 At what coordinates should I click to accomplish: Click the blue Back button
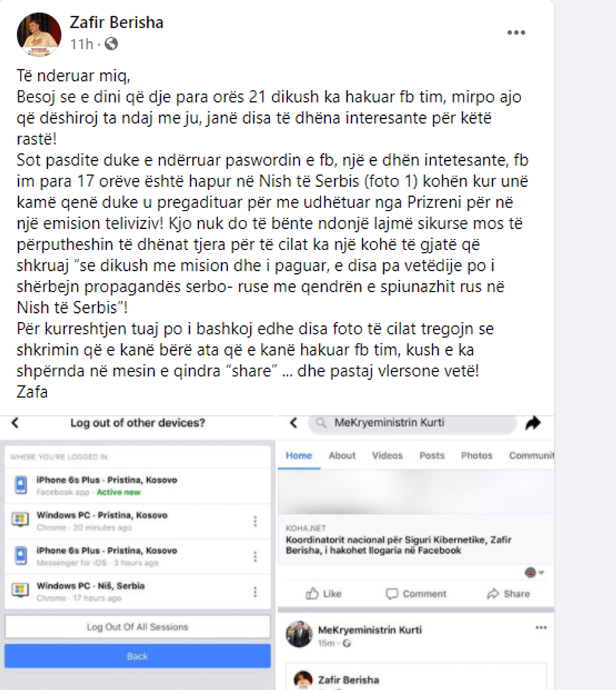click(x=138, y=656)
